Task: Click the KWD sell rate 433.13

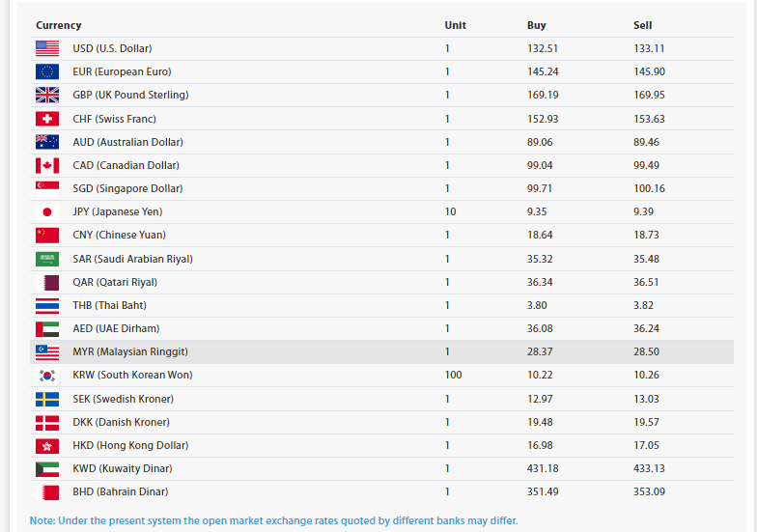Action: click(x=649, y=468)
